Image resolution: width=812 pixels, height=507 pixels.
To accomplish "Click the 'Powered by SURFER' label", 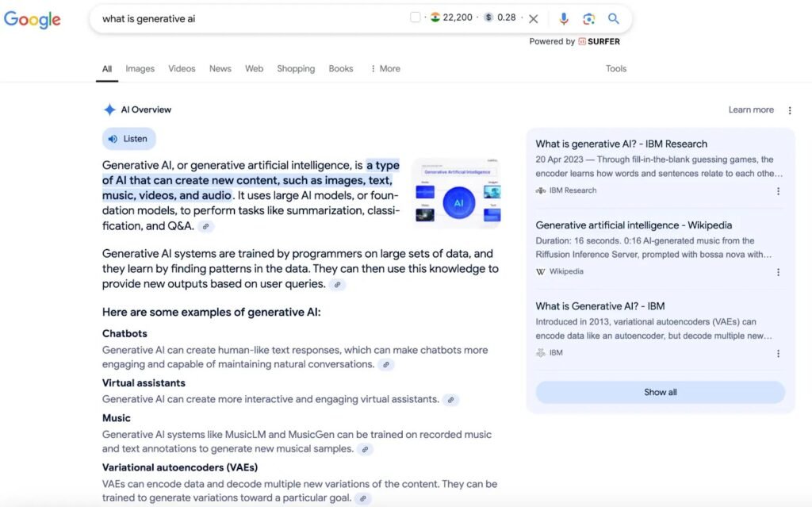I will coord(574,41).
